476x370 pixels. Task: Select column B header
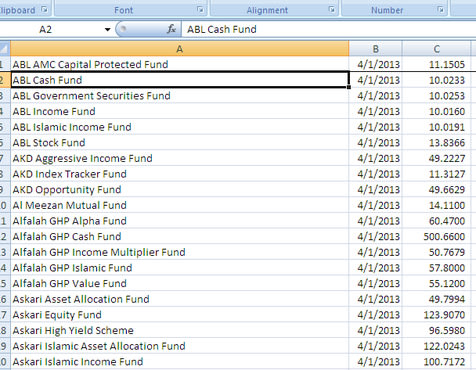pyautogui.click(x=376, y=49)
